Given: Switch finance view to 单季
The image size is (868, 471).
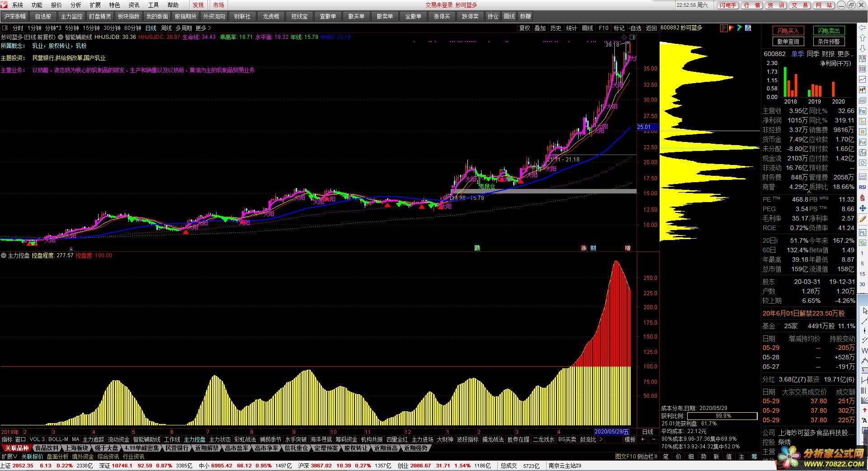Looking at the screenshot, I should (797, 54).
